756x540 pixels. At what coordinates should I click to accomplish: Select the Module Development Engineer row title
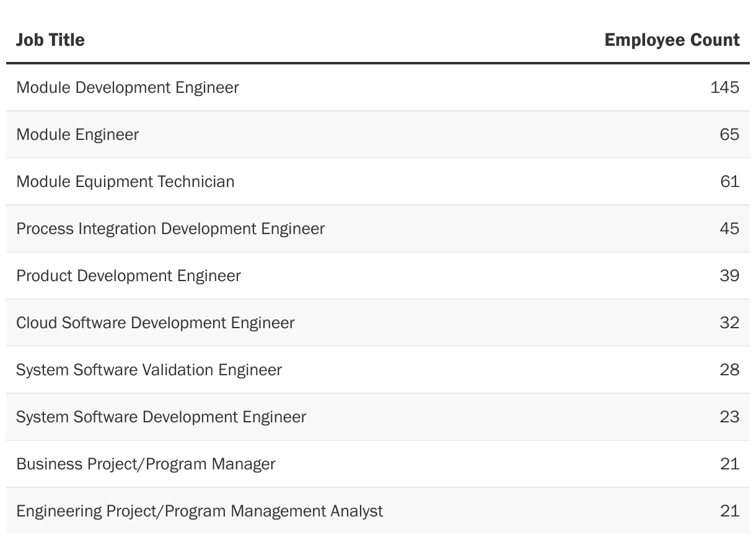coord(127,87)
